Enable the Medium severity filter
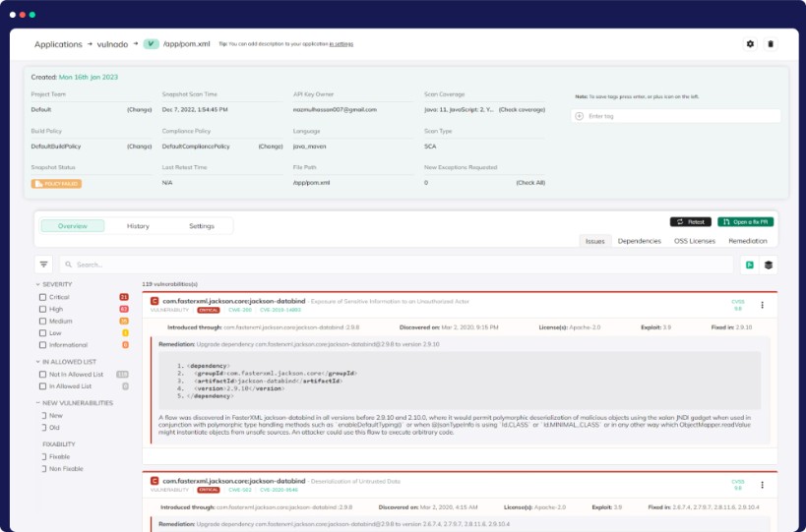 (x=42, y=321)
